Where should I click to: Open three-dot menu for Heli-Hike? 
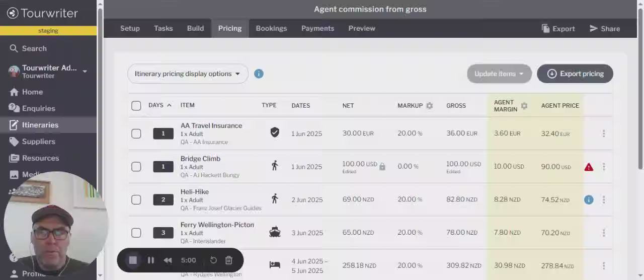pyautogui.click(x=604, y=200)
